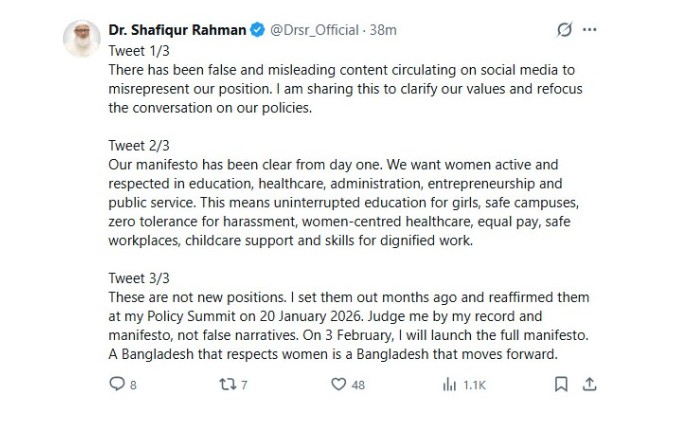This screenshot has width=679, height=443.
Task: Click the 38m timestamp
Action: click(x=384, y=30)
